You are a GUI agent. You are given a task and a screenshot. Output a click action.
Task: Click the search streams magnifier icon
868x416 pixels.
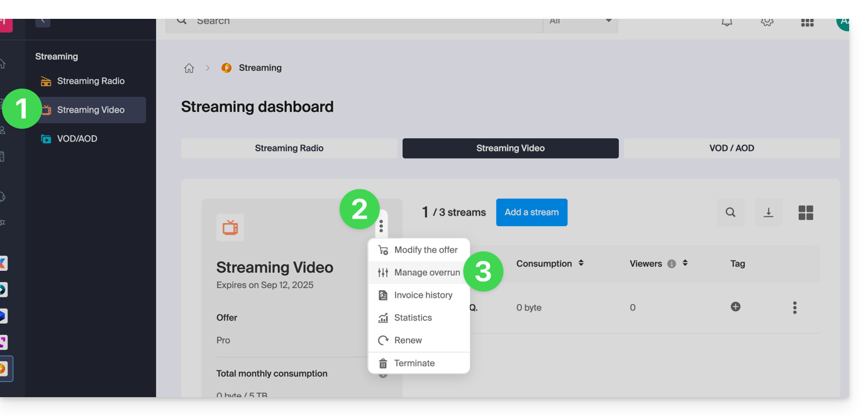coord(730,212)
